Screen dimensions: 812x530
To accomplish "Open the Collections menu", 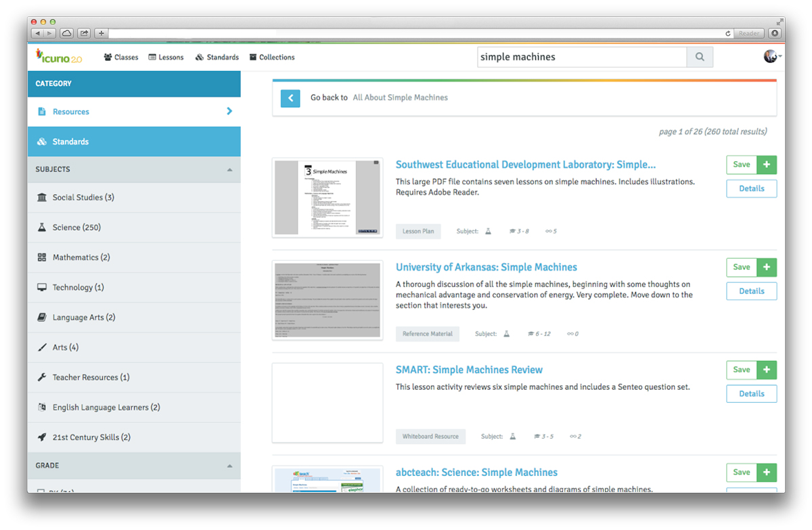I will coord(272,58).
